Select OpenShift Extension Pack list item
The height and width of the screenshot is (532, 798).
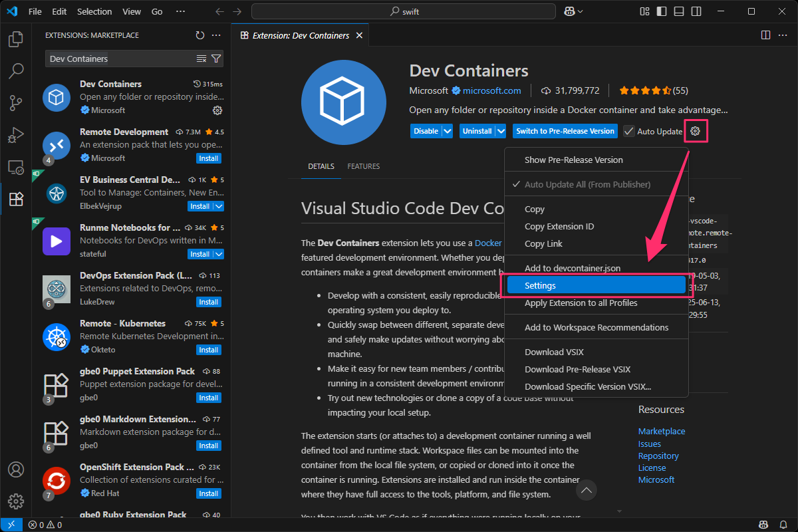[133, 480]
